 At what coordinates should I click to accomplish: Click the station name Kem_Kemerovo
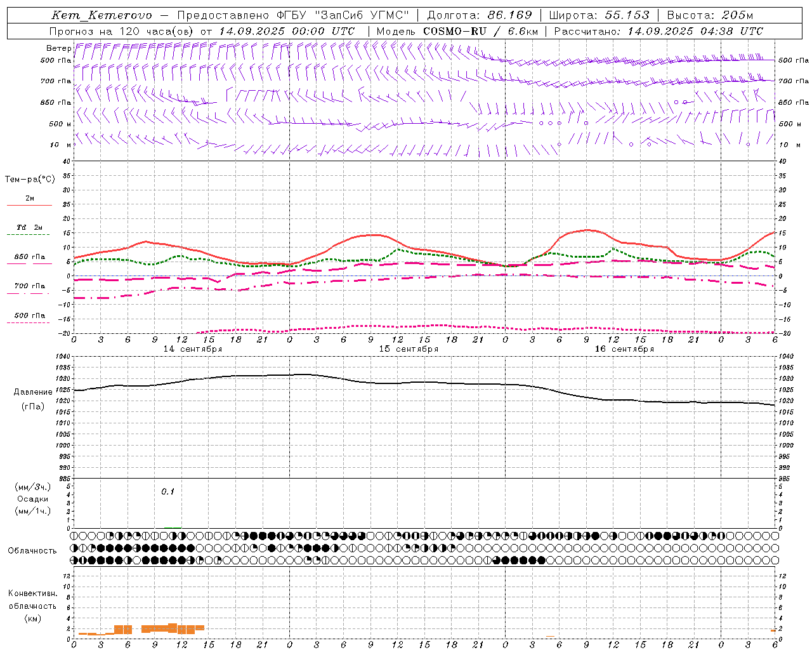pos(101,15)
